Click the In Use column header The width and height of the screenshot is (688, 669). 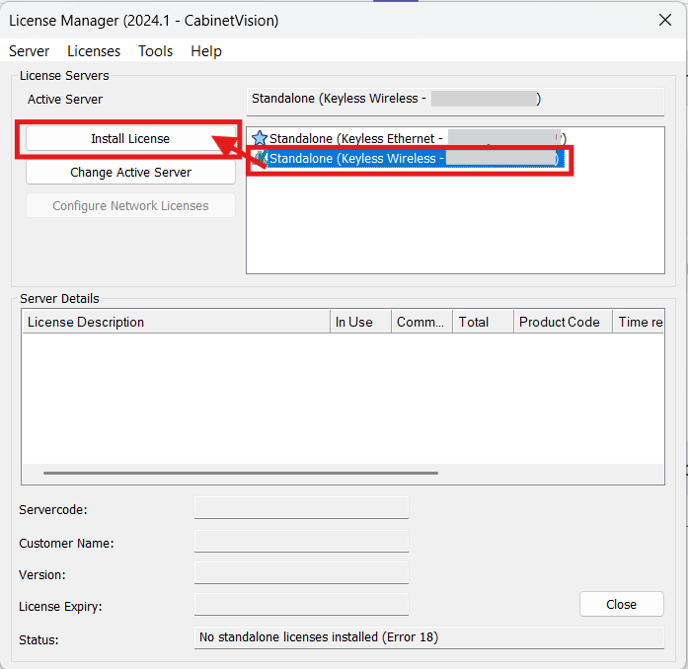359,322
